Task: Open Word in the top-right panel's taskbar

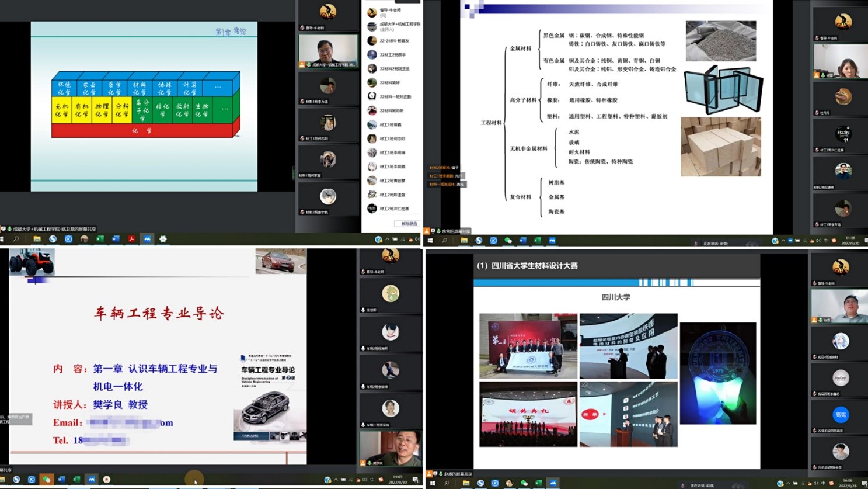Action: pos(522,241)
